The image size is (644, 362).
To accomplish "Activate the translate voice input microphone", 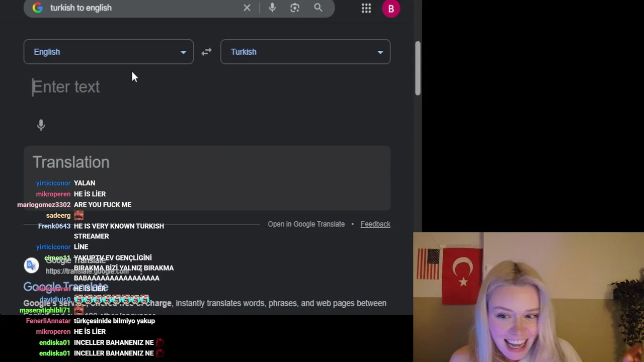I will point(41,125).
